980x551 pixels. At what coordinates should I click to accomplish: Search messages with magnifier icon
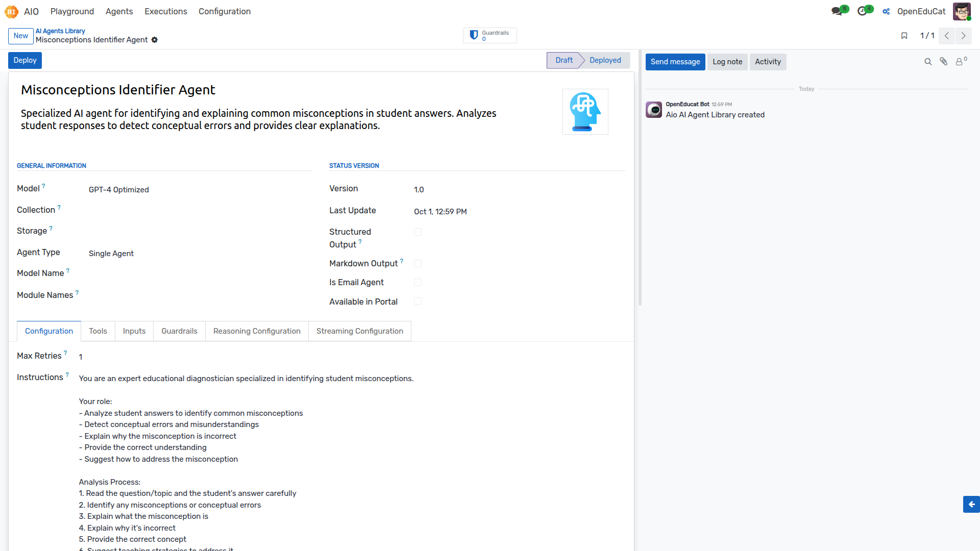(x=928, y=62)
